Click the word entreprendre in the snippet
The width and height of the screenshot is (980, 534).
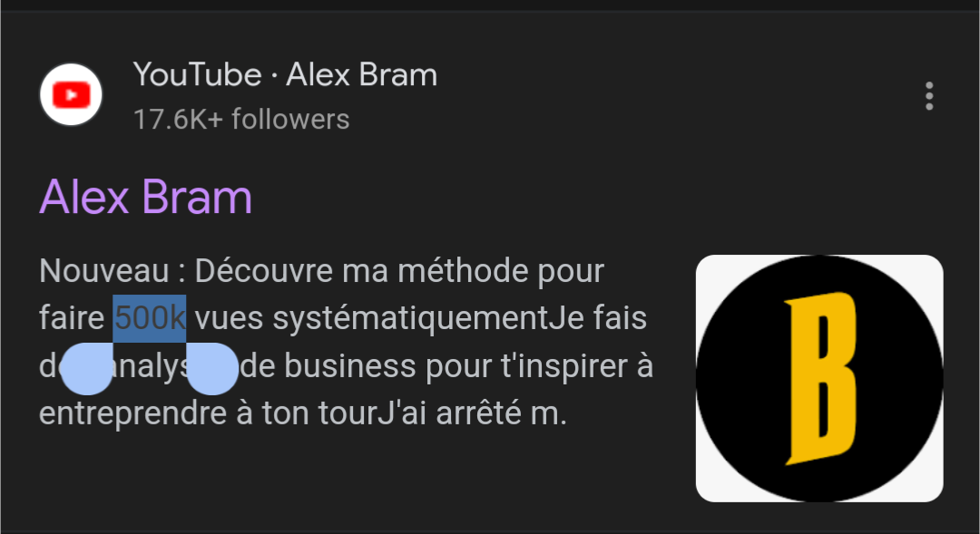[x=132, y=414]
